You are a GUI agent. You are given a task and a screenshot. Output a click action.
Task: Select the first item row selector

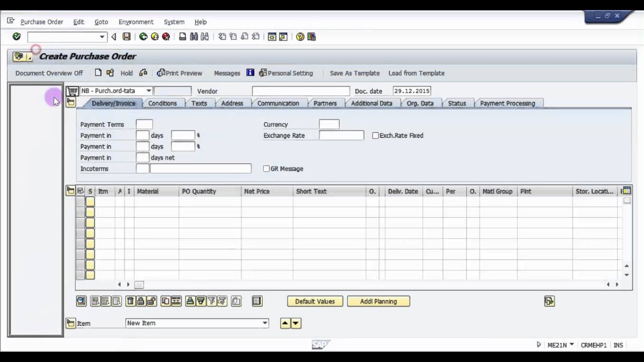(80, 202)
